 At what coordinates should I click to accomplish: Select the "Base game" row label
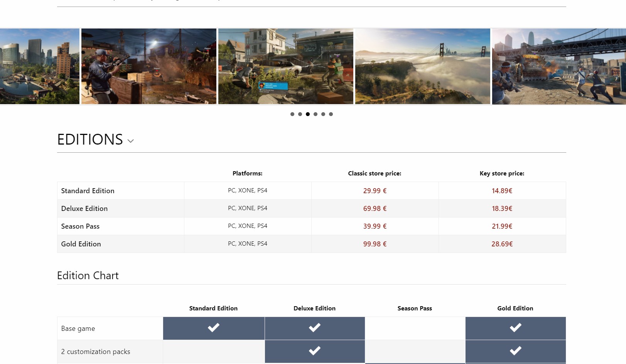click(x=78, y=329)
